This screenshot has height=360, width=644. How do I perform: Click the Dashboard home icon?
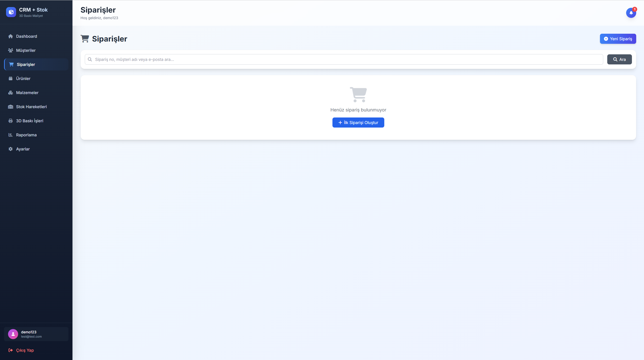pos(11,36)
